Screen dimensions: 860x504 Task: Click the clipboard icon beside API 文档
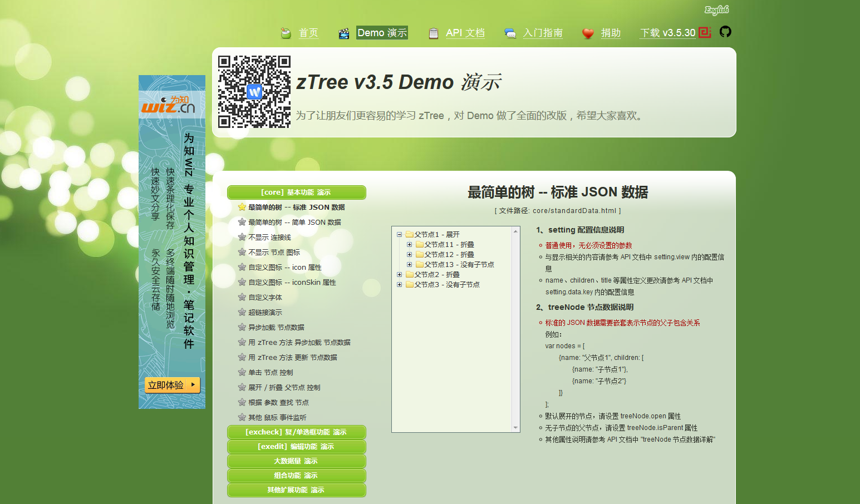pyautogui.click(x=433, y=33)
